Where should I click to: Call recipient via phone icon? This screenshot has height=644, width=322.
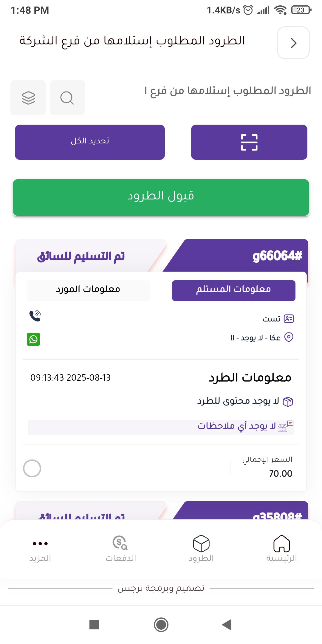pyautogui.click(x=35, y=316)
